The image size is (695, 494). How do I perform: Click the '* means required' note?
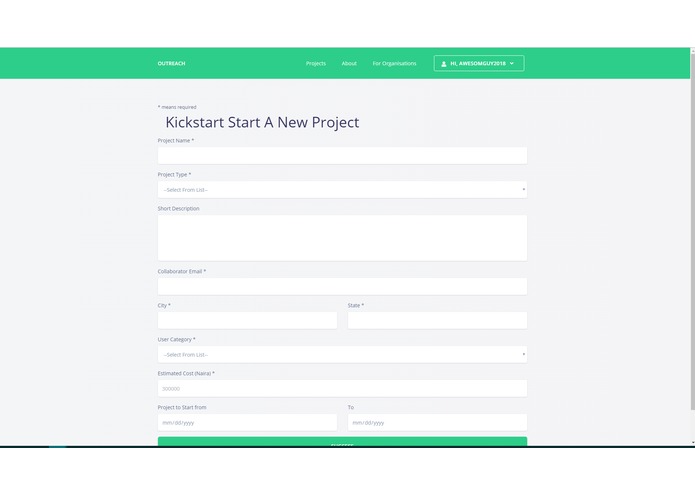pos(177,107)
